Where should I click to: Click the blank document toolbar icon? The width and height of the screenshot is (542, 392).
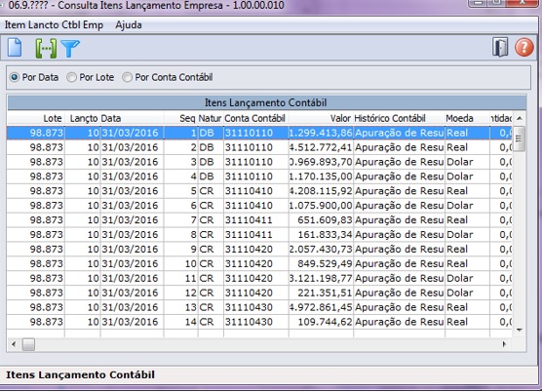[x=15, y=48]
